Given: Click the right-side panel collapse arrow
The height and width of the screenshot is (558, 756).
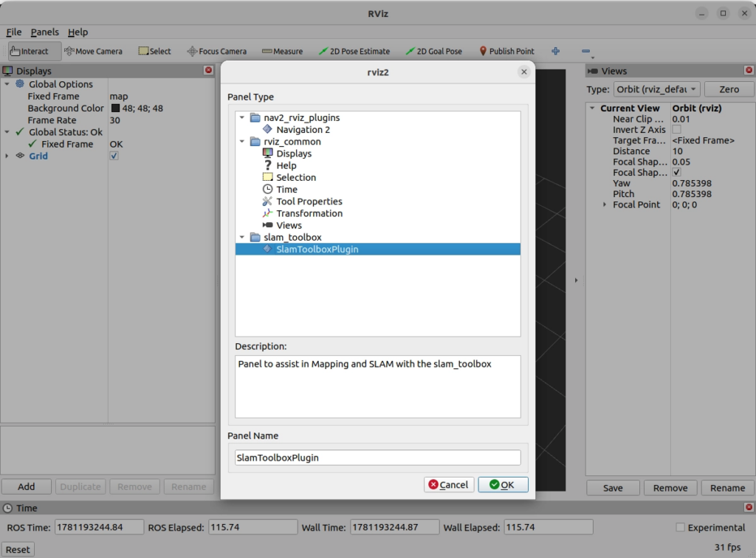Looking at the screenshot, I should pos(576,280).
